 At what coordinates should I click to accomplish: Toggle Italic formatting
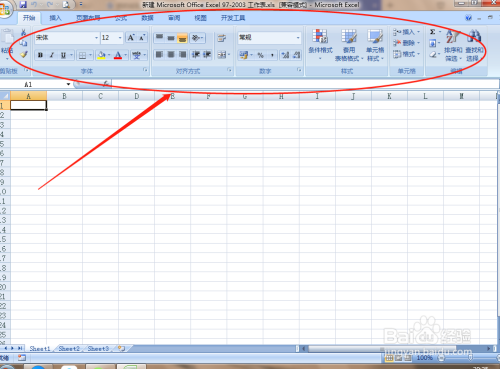click(52, 55)
